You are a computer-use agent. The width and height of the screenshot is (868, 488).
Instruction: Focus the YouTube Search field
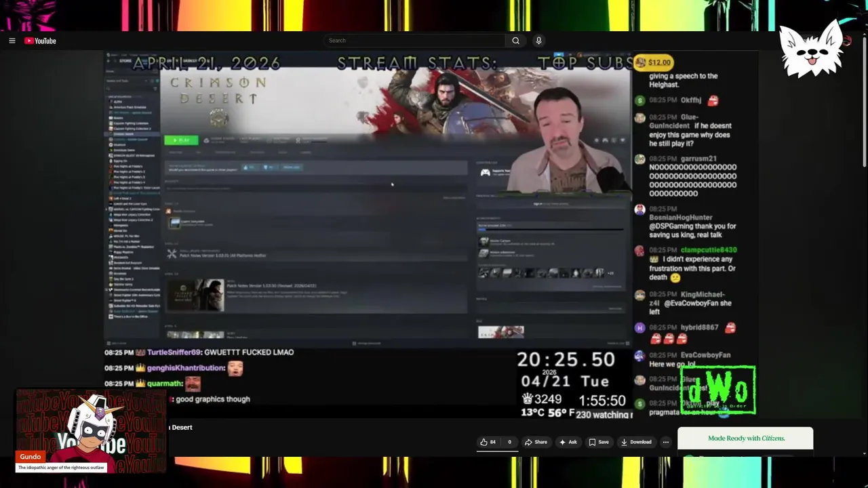pyautogui.click(x=414, y=41)
